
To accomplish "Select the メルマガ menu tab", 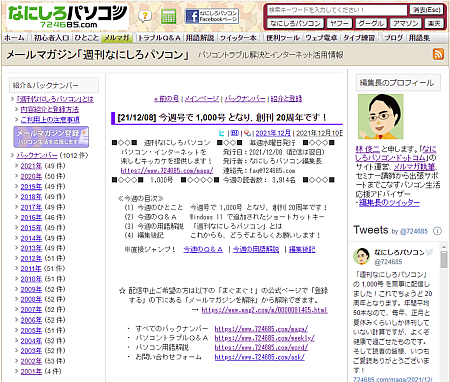I will 116,38.
